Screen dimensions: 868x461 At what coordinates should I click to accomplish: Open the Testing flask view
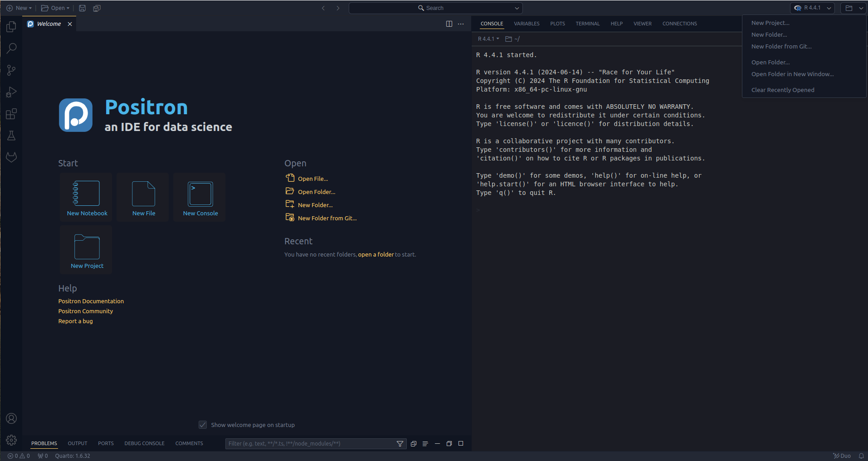click(x=11, y=136)
